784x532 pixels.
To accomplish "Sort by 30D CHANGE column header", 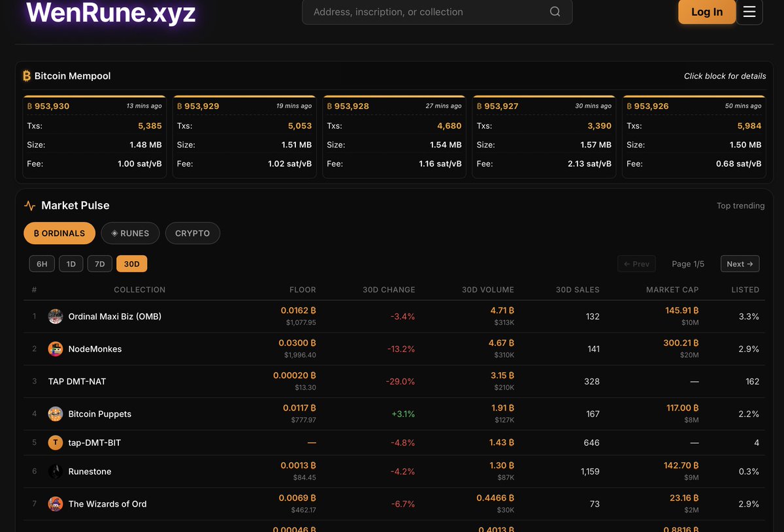I will (x=389, y=290).
